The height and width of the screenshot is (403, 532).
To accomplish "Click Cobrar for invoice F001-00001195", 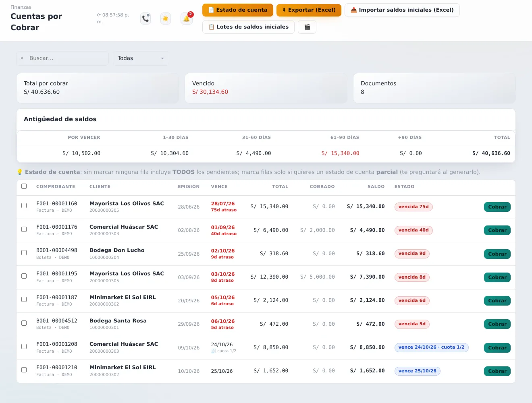I will tap(497, 277).
